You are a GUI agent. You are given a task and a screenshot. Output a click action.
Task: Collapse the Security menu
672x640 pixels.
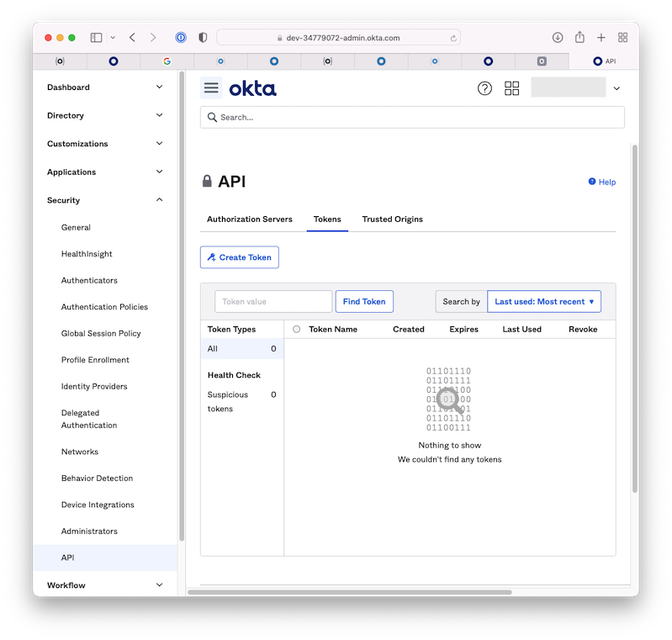(105, 200)
